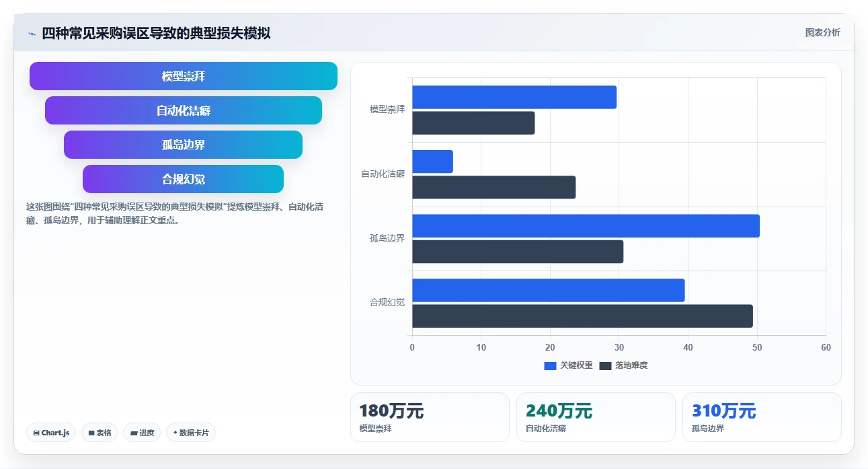
Task: Click the 四种常见采购误区导致的典型损失模拟 page title
Action: coord(156,33)
